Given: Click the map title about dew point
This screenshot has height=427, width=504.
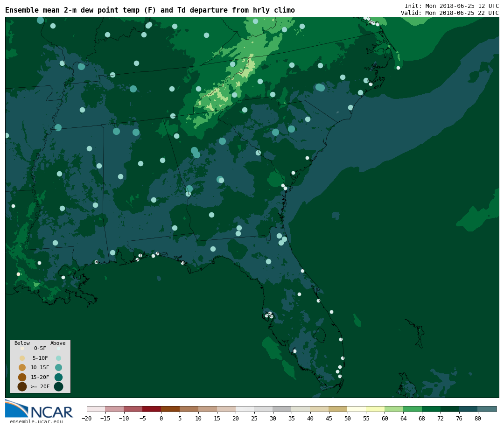Looking at the screenshot, I should 150,10.
